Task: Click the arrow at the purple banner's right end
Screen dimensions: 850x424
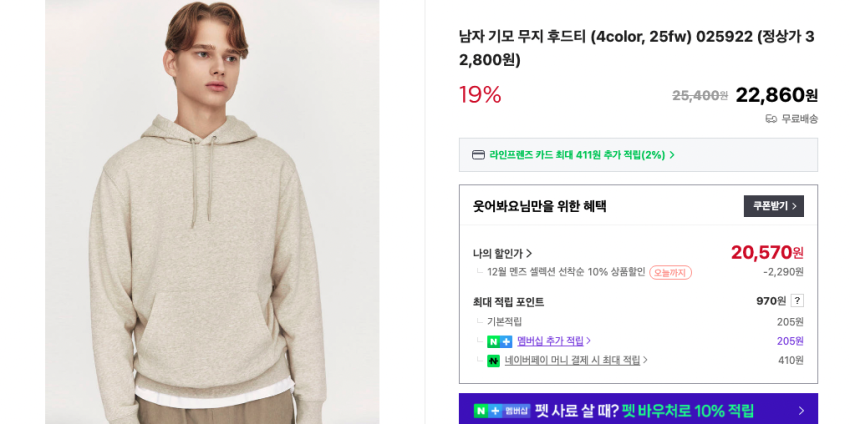Action: click(801, 411)
